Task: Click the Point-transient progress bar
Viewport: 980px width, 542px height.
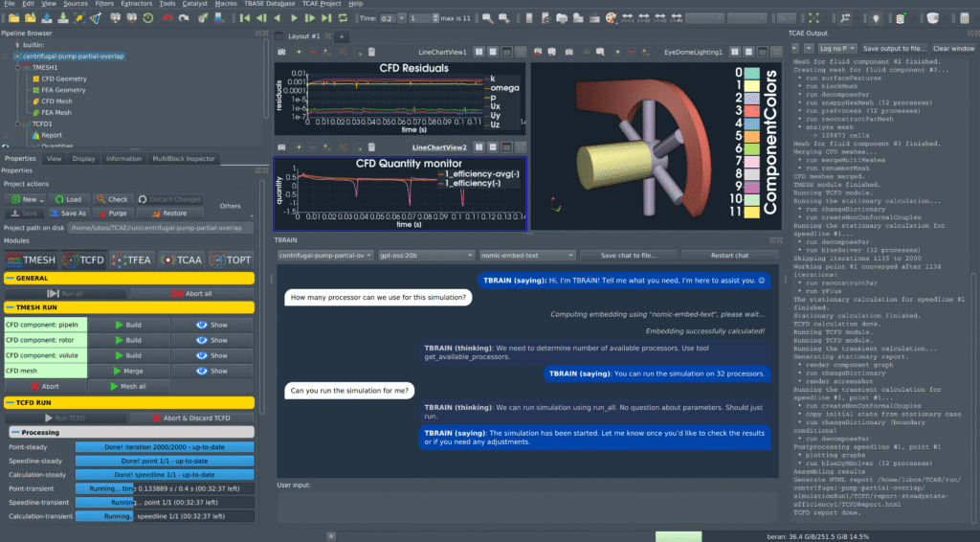Action: pos(165,488)
